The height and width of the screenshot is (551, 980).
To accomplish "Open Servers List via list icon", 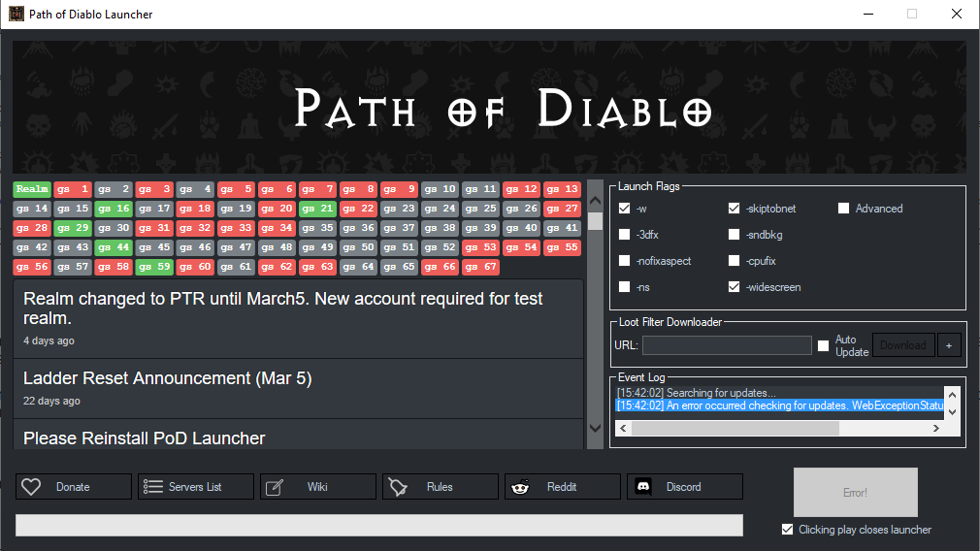I will [152, 487].
